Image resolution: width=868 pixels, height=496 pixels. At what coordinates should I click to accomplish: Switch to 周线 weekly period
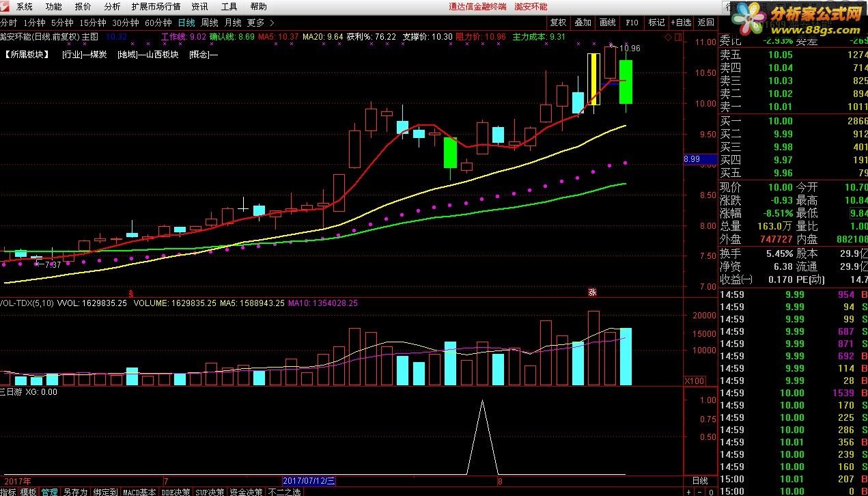tap(209, 23)
